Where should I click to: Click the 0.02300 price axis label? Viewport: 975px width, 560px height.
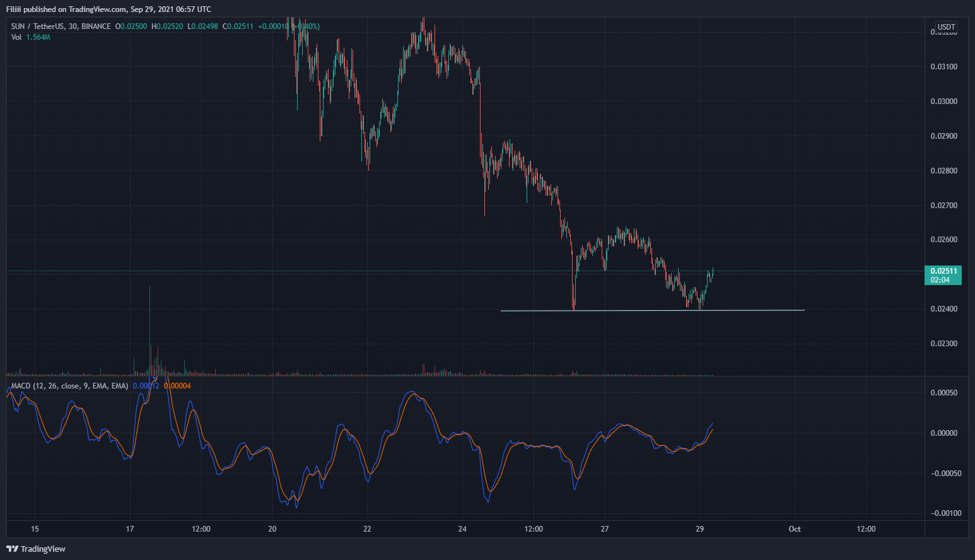943,344
